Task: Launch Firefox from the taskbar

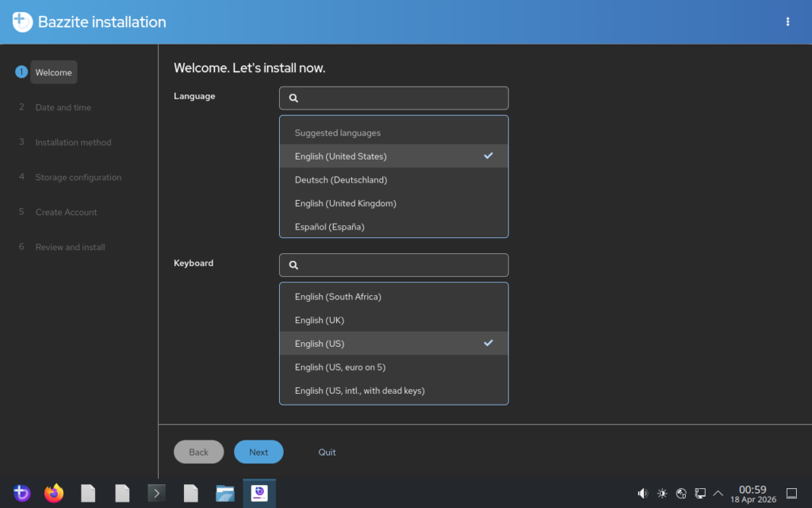Action: tap(54, 494)
